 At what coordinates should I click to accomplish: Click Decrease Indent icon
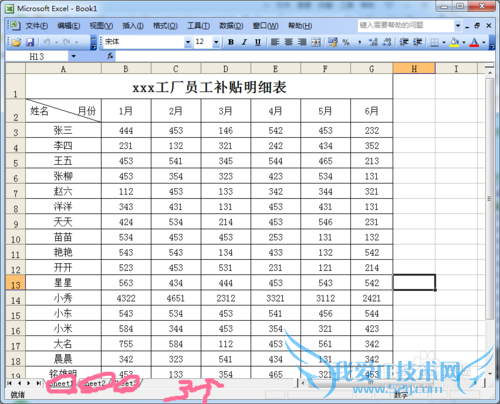404,42
